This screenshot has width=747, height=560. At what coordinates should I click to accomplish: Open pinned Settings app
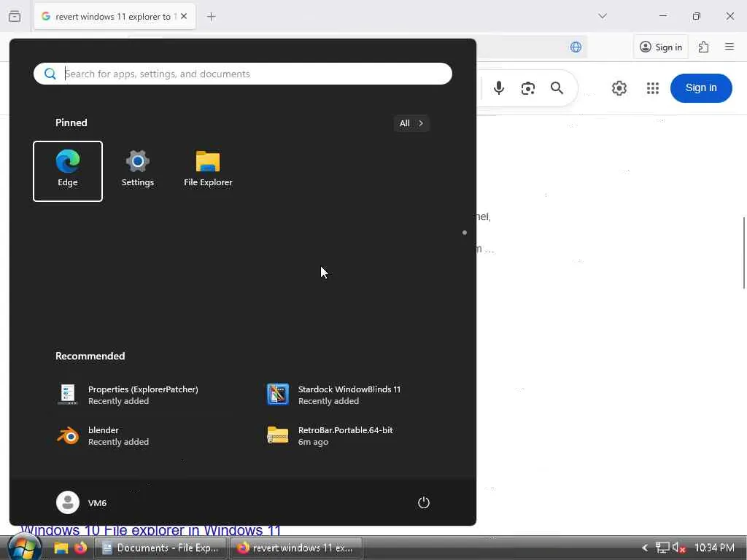[138, 171]
